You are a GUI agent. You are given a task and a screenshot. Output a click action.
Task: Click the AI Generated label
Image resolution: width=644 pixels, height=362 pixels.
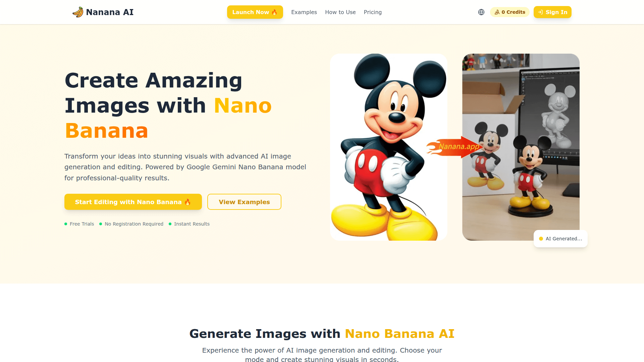564,239
